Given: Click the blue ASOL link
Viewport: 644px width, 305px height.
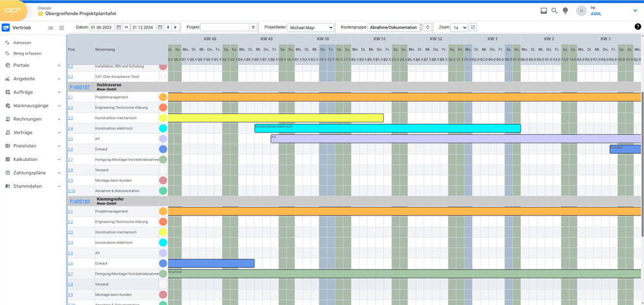Looking at the screenshot, I should (x=595, y=14).
